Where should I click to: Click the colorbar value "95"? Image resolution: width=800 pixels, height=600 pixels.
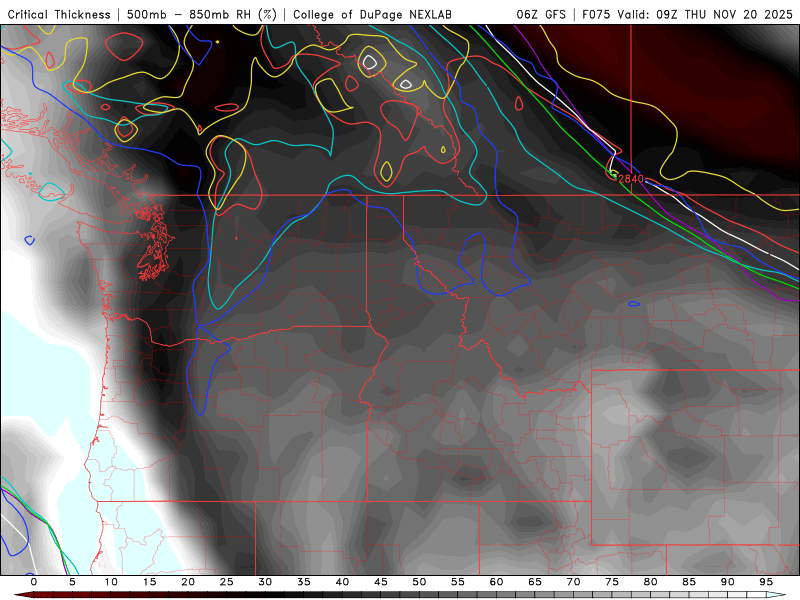(x=766, y=582)
